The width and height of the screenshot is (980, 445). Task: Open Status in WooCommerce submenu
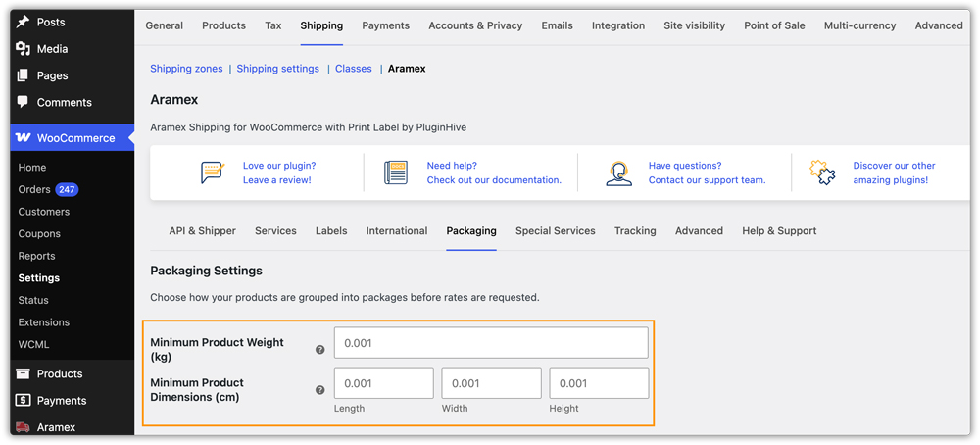[33, 300]
